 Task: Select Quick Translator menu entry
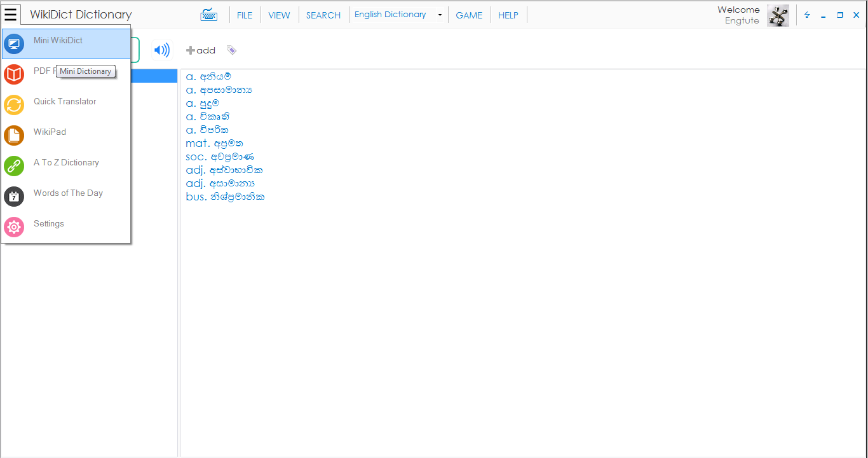coord(67,105)
